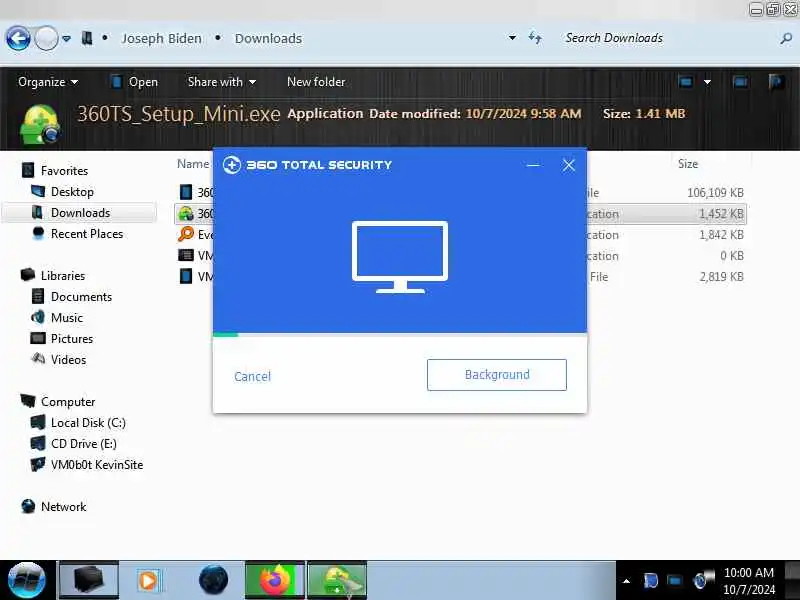The image size is (800, 600).
Task: Open address bar history dropdown arrow
Action: click(x=512, y=38)
